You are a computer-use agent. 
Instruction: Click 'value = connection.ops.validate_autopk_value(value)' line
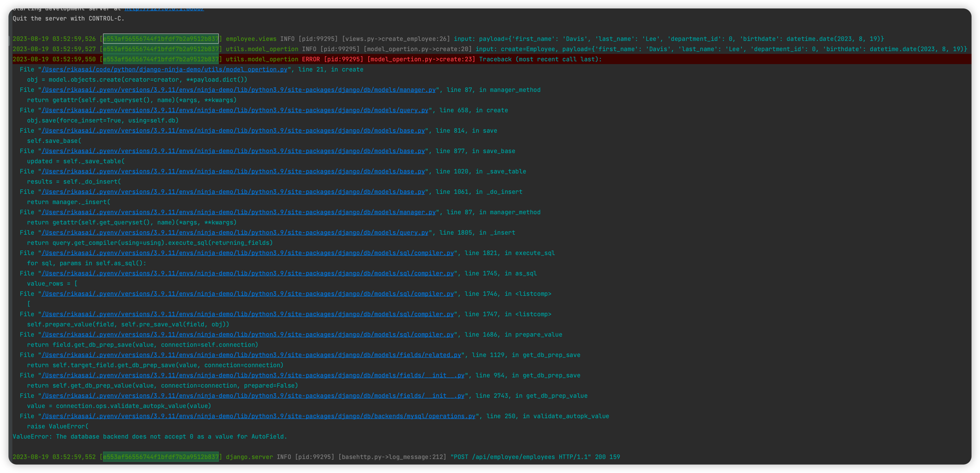[x=119, y=406]
